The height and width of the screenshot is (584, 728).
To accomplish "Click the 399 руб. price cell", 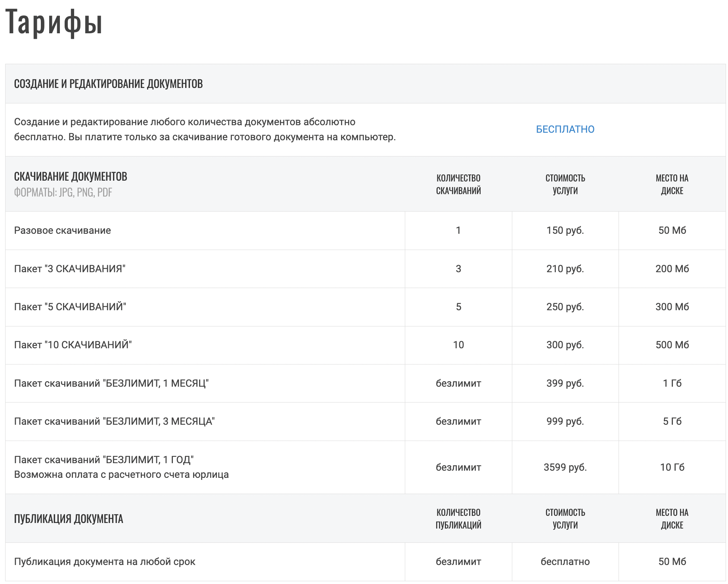I will point(565,383).
